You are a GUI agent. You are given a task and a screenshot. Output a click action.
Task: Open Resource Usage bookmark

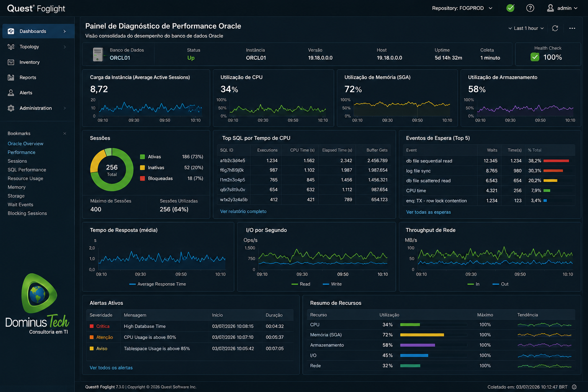[x=25, y=178]
